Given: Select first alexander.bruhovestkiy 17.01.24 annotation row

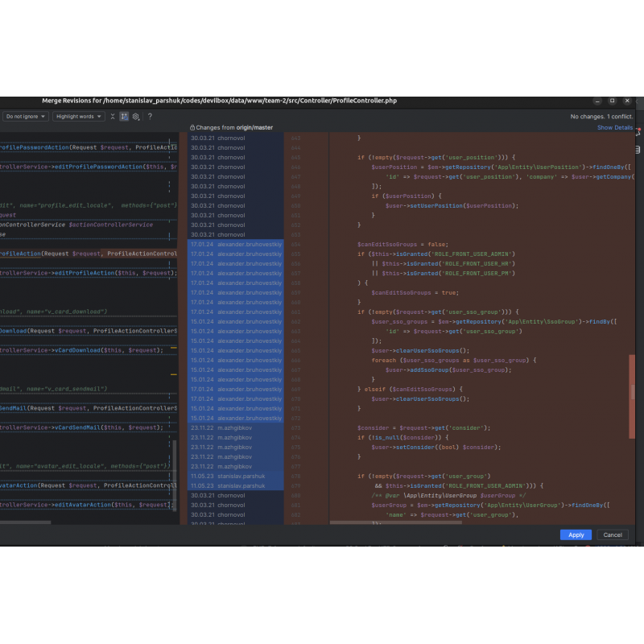Looking at the screenshot, I should pos(235,244).
